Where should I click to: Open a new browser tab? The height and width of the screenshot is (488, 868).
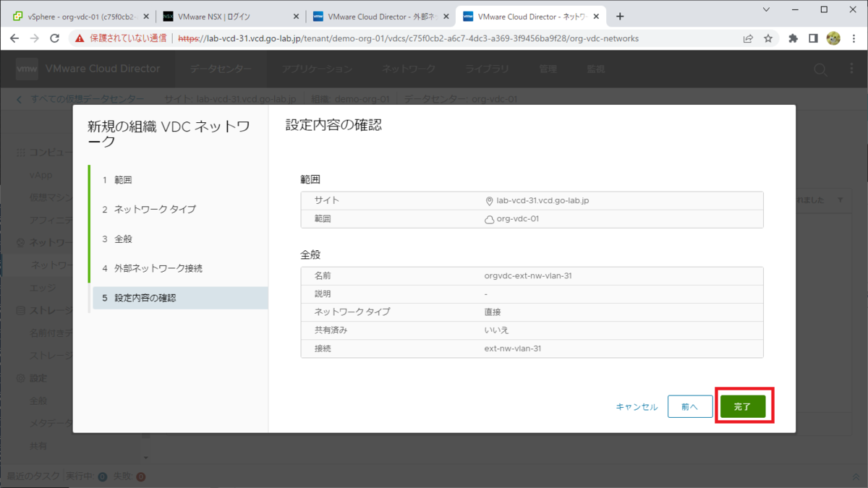[620, 17]
